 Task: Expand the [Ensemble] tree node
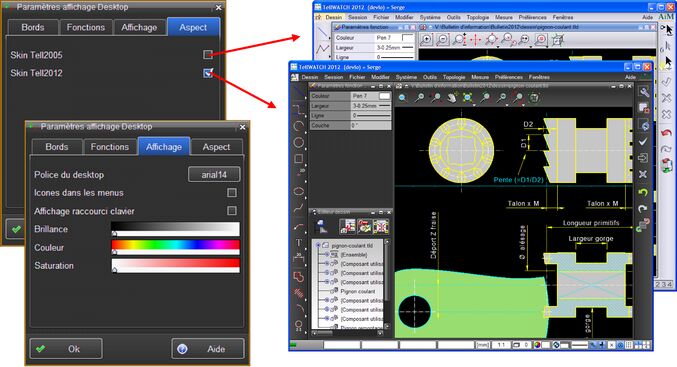click(327, 254)
